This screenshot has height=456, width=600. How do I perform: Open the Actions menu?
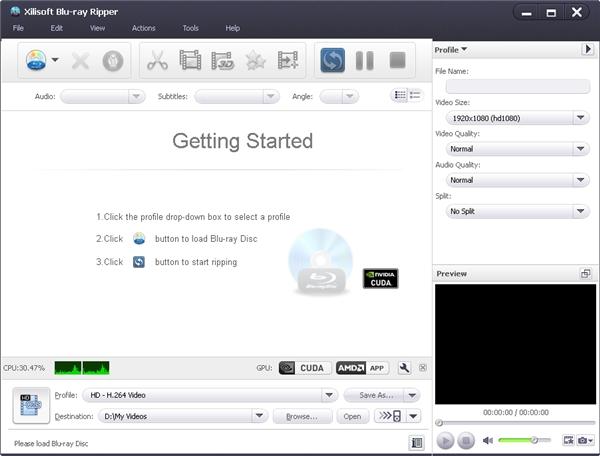pyautogui.click(x=143, y=28)
